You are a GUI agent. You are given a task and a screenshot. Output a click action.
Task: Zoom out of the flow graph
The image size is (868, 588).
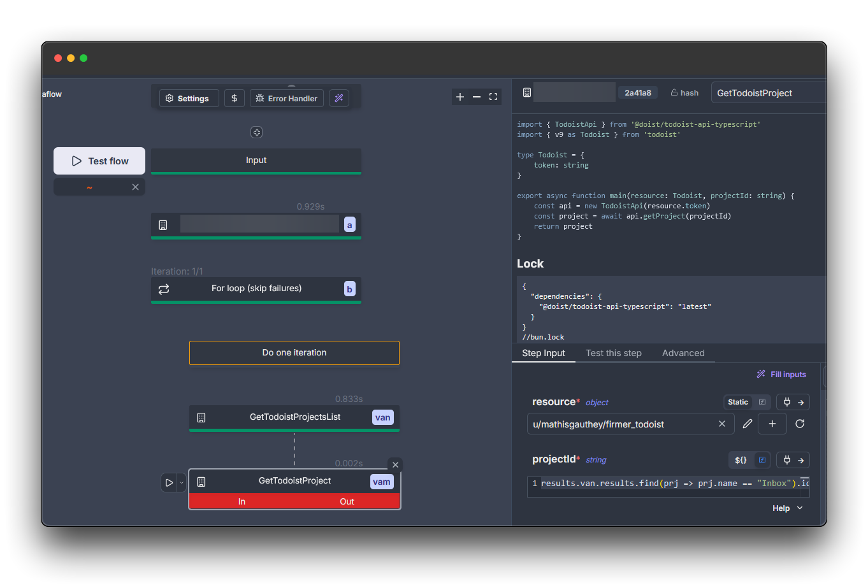(x=477, y=97)
